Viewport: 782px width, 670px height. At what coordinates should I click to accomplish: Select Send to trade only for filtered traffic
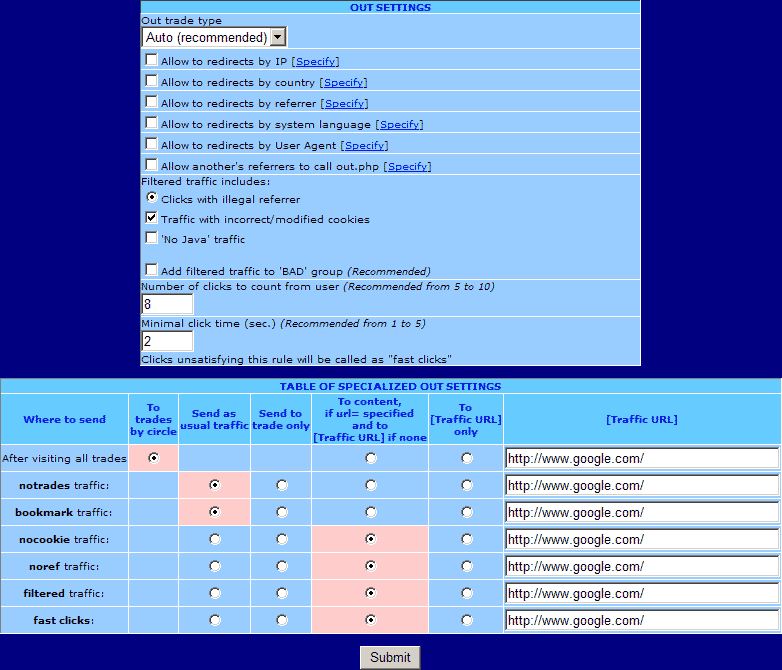282,593
